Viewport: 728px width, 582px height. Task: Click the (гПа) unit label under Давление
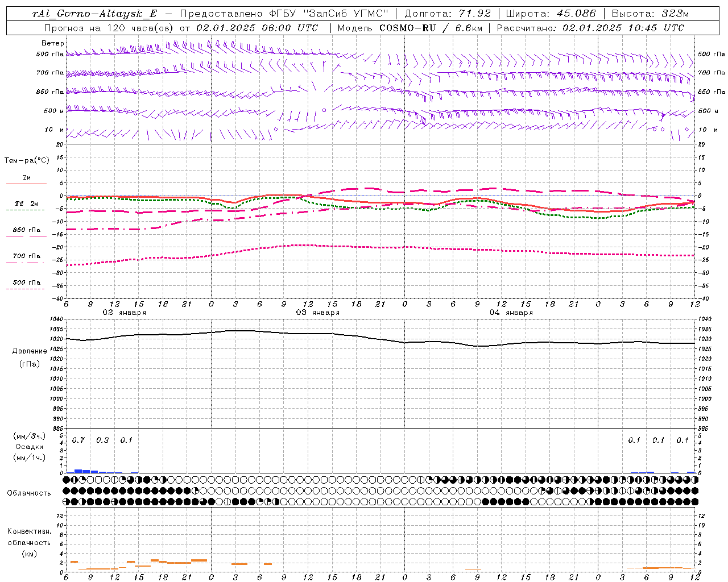tap(30, 364)
